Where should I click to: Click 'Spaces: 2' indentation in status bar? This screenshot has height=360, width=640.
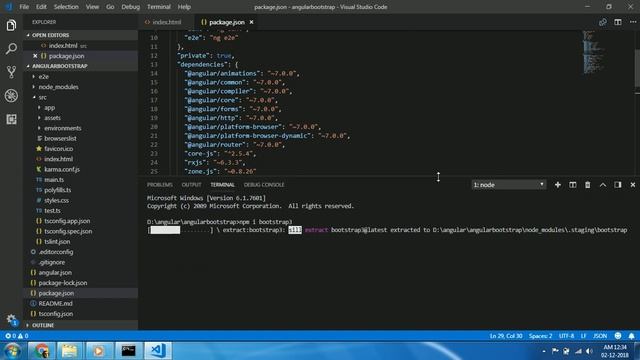pyautogui.click(x=540, y=336)
